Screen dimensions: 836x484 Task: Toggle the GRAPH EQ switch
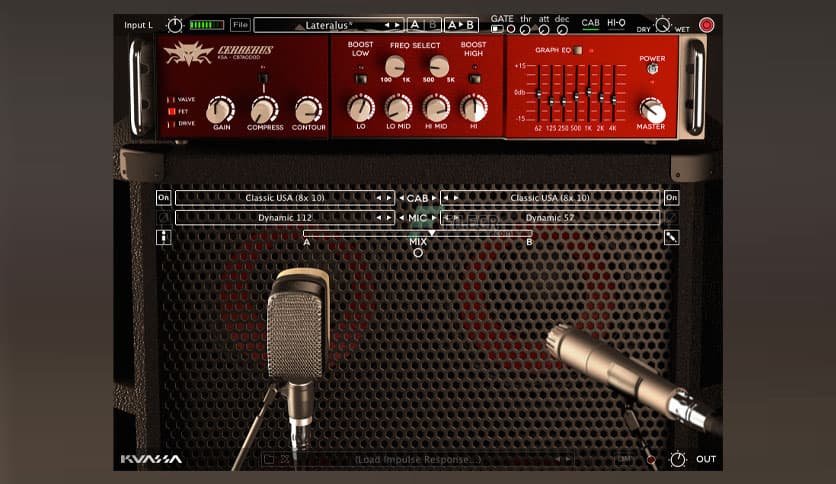[577, 50]
